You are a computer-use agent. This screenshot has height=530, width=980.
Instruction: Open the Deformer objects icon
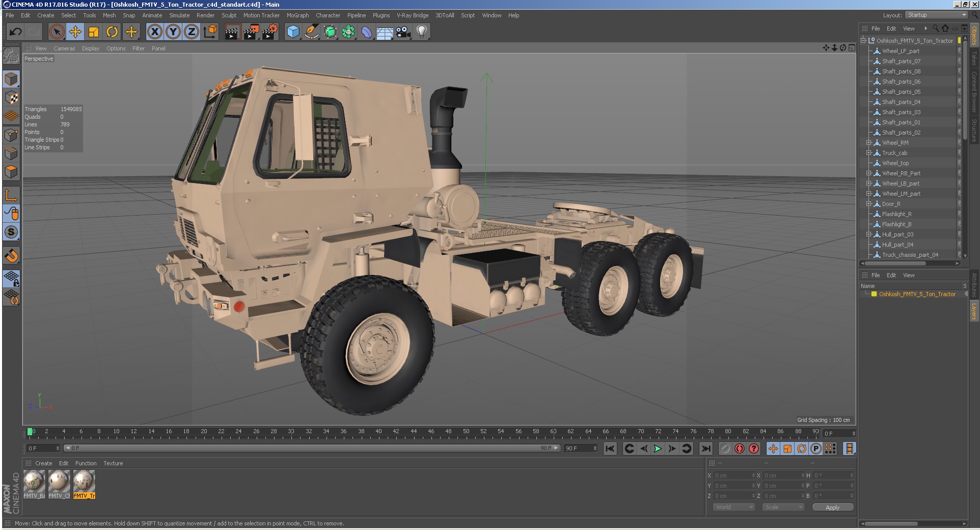pos(367,32)
